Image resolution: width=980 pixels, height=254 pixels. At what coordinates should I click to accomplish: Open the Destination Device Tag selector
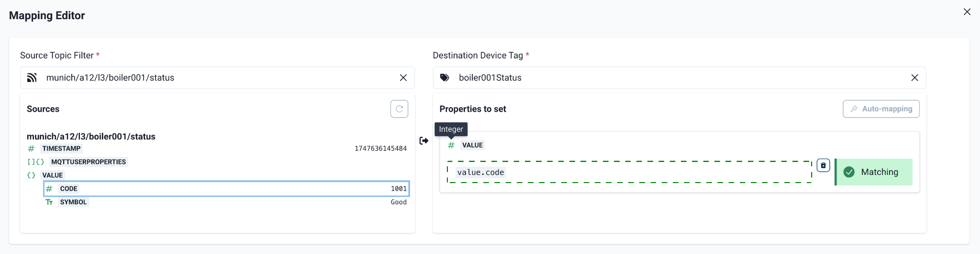(670, 78)
